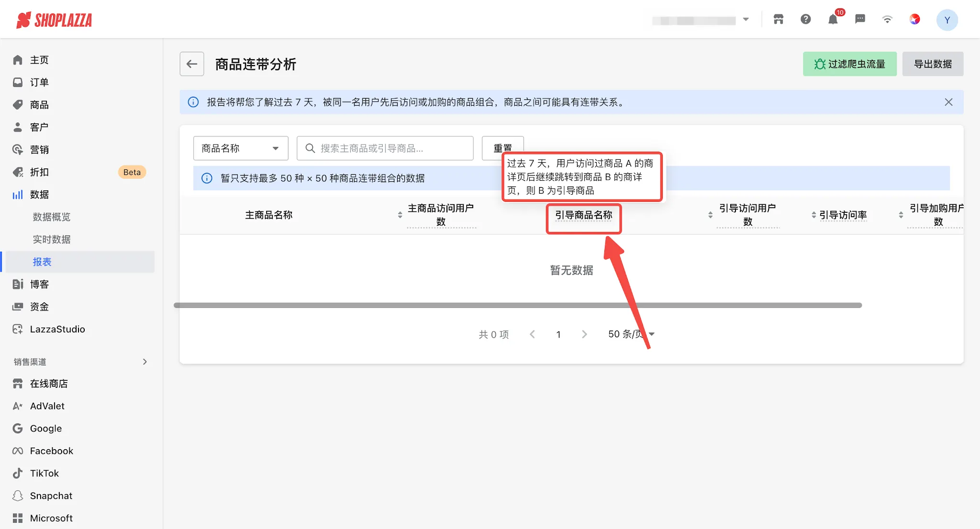Click the wifi signal status icon
The image size is (980, 529).
(x=887, y=19)
